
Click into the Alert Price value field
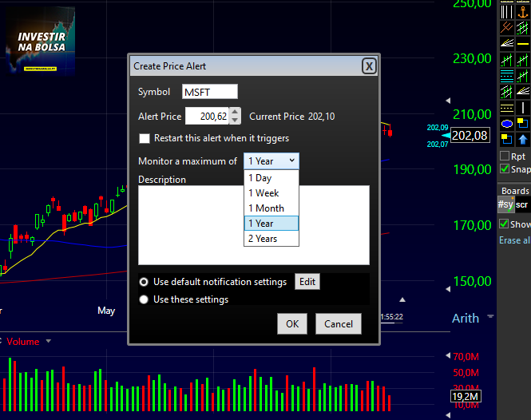point(207,116)
